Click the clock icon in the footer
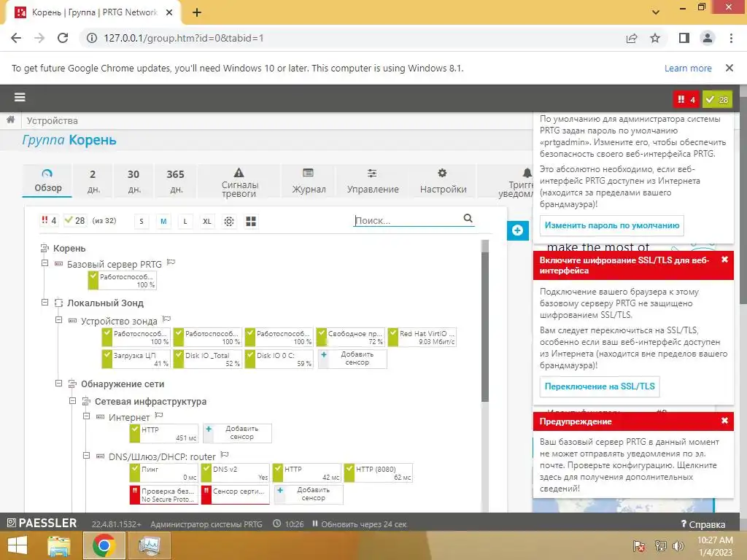This screenshot has width=747, height=560. coord(276,524)
